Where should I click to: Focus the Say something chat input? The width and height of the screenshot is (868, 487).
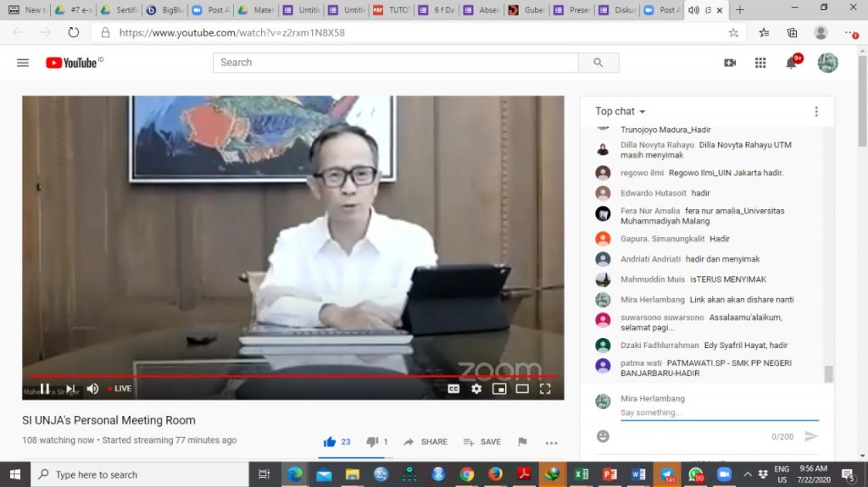click(719, 412)
